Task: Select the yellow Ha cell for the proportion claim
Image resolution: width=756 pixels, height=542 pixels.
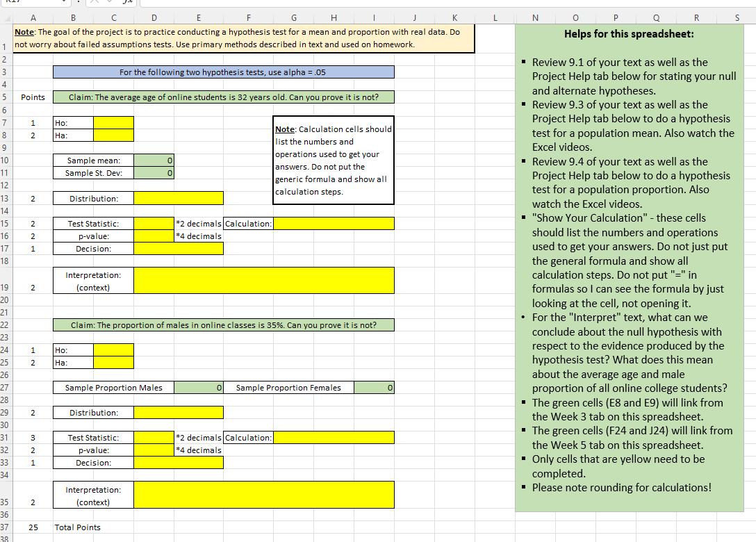Action: pyautogui.click(x=113, y=363)
